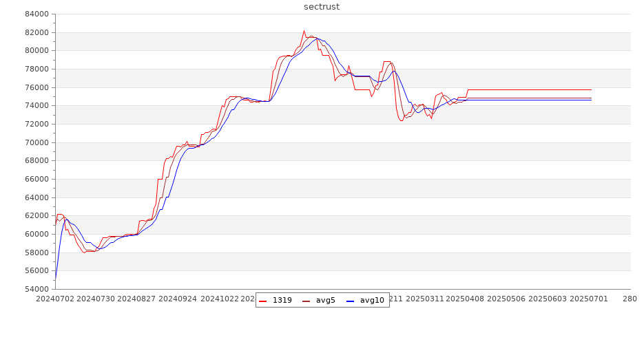This screenshot has width=644, height=344.
Task: Click the 62000 y-axis value label
Action: pyautogui.click(x=34, y=215)
